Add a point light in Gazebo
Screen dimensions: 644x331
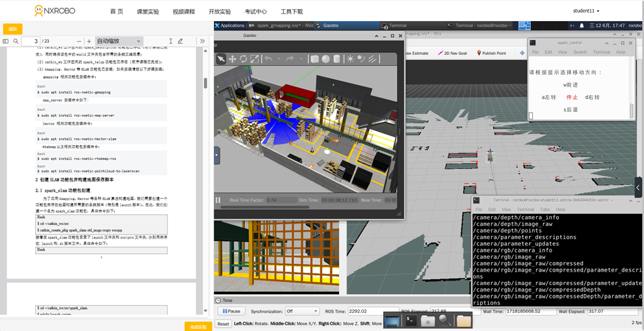pyautogui.click(x=350, y=59)
